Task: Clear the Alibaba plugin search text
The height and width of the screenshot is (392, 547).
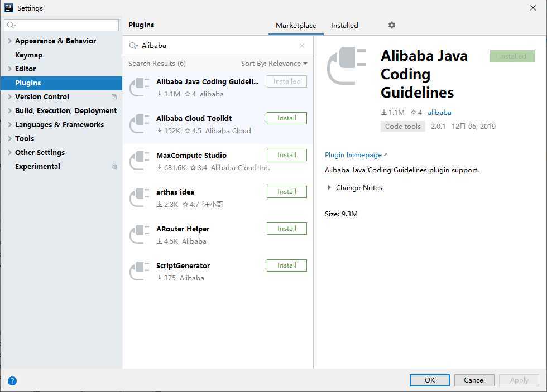Action: 302,46
